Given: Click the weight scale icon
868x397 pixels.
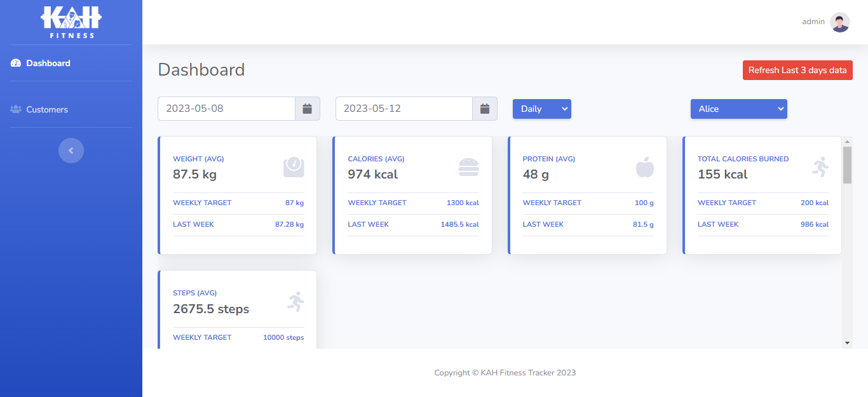Looking at the screenshot, I should tap(294, 167).
